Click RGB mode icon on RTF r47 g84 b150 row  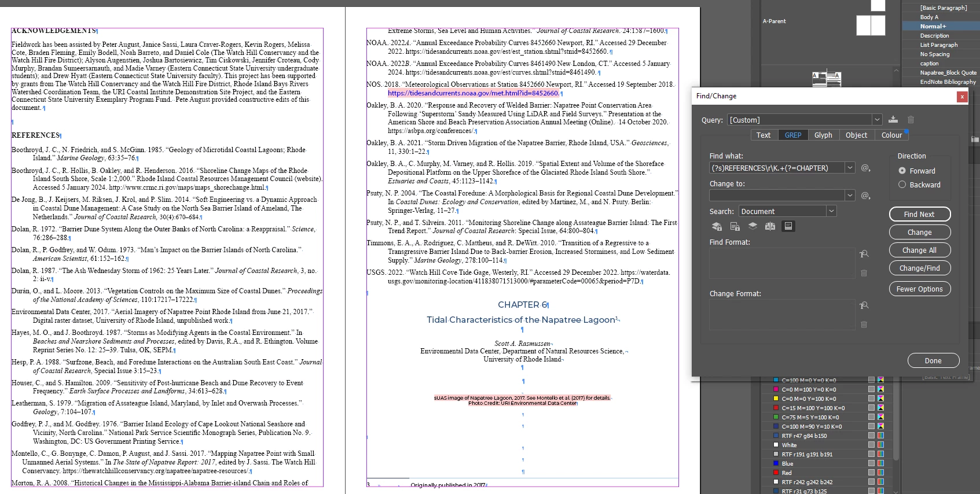click(x=880, y=436)
